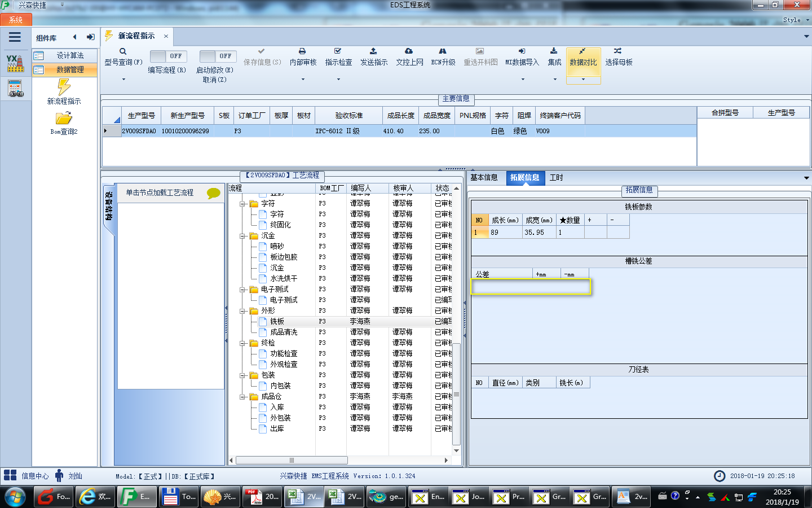The height and width of the screenshot is (508, 812).
Task: Click the 数据对比 compare icon
Action: 582,51
